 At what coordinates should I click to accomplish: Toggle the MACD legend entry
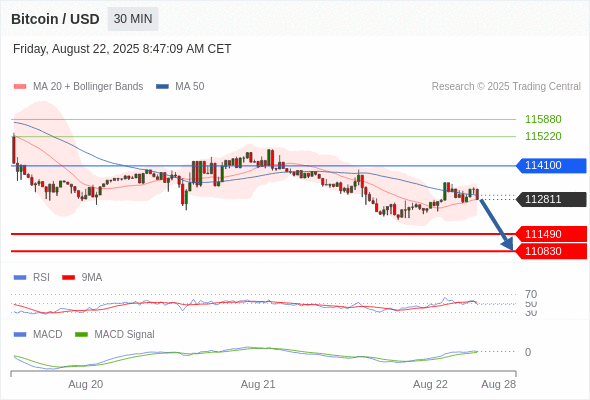pos(38,334)
